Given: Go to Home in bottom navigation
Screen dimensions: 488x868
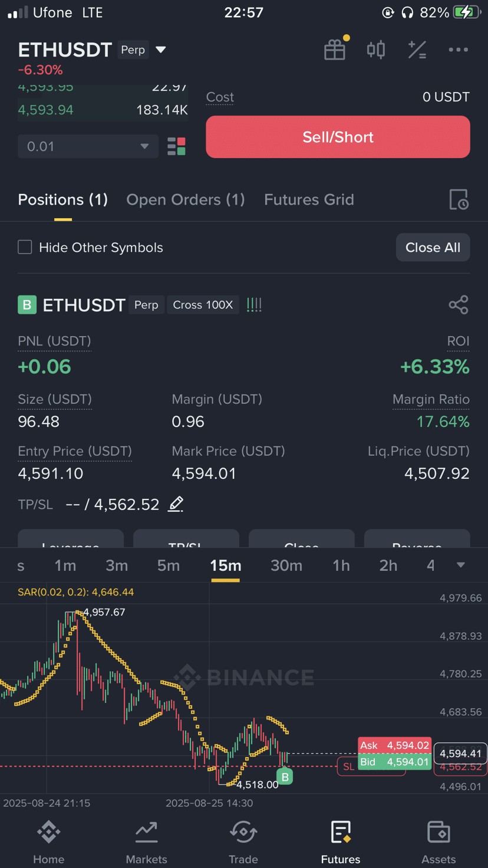Looking at the screenshot, I should (49, 841).
